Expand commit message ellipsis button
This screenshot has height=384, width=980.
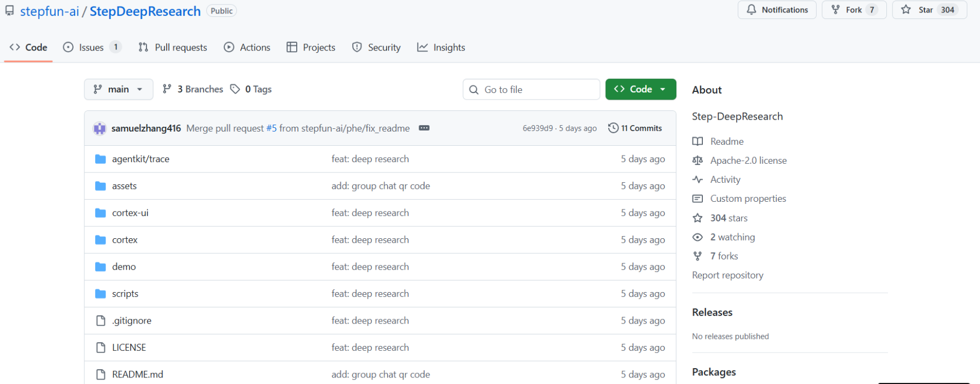tap(424, 128)
